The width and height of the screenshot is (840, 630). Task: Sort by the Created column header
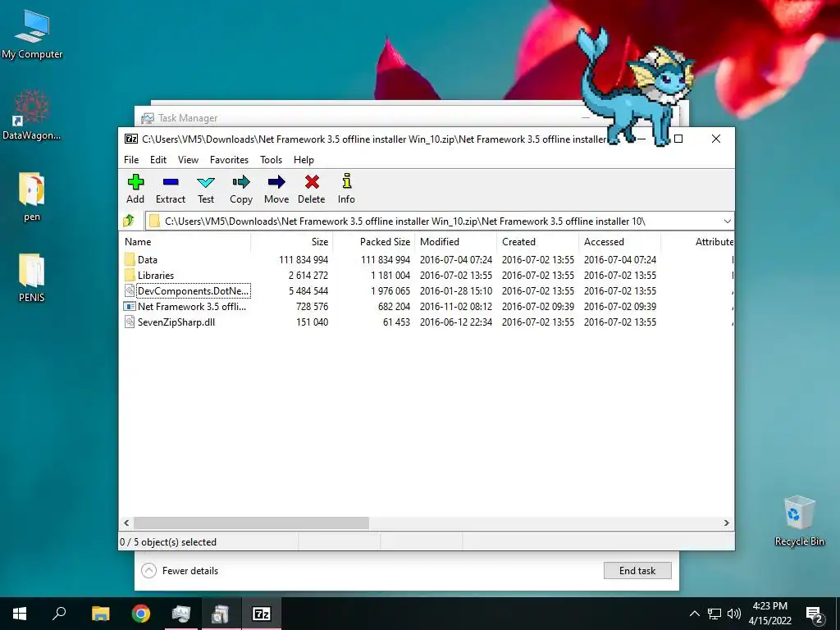pos(538,242)
